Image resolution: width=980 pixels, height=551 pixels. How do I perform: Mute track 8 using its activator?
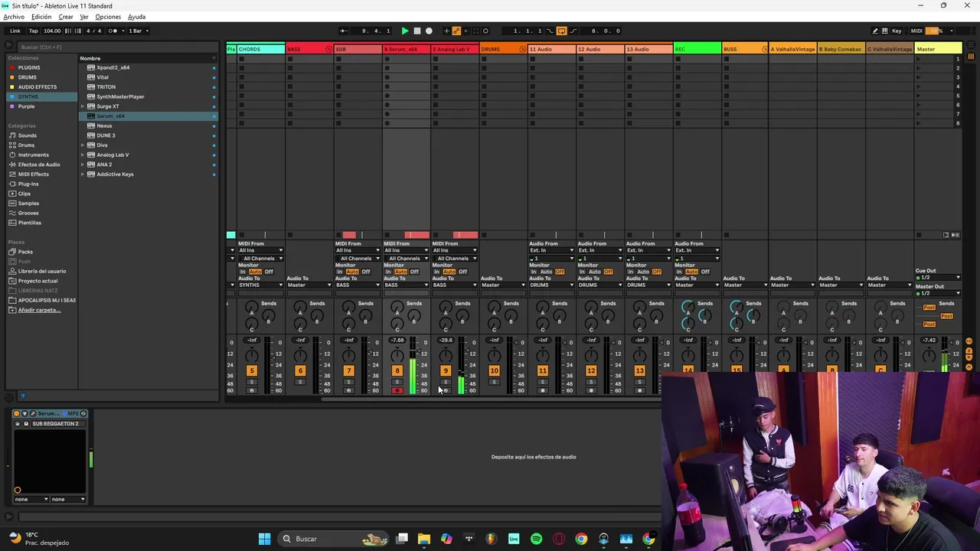(397, 371)
